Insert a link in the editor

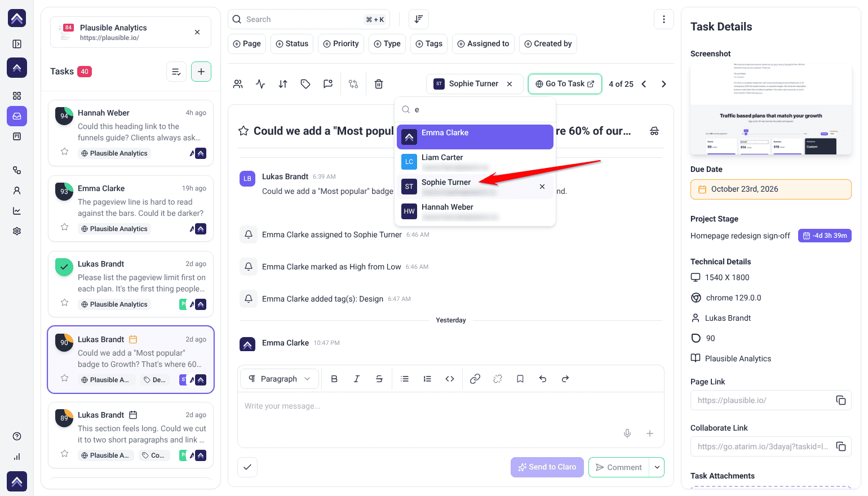pyautogui.click(x=475, y=379)
